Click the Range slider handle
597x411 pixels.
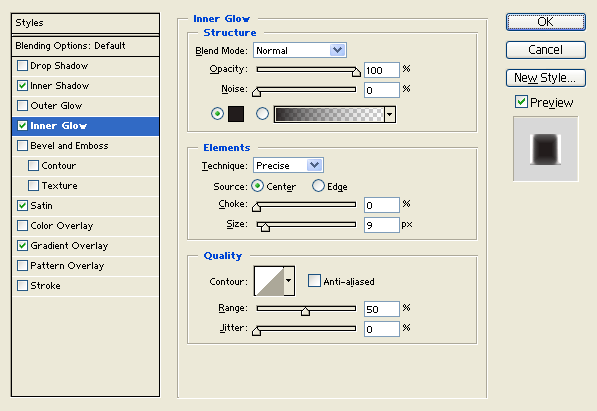click(x=305, y=311)
